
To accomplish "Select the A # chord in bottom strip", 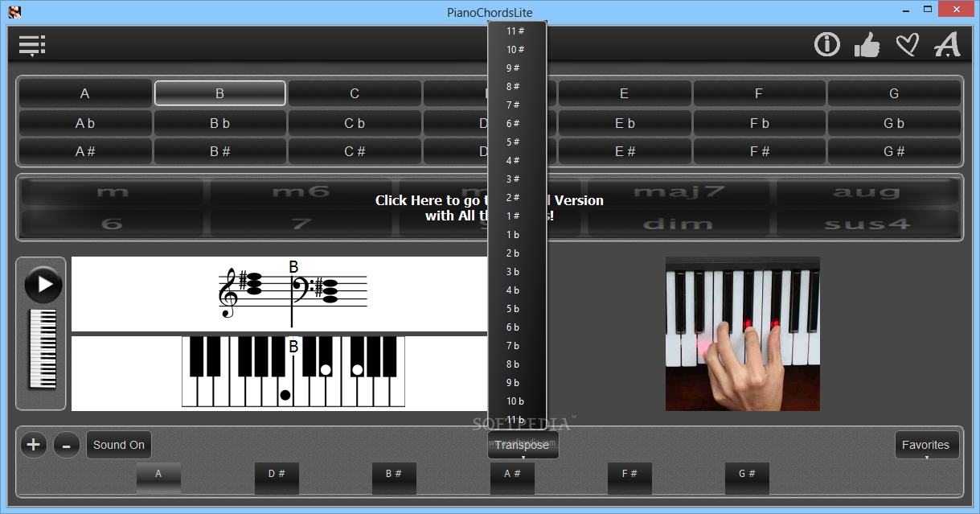I will click(x=512, y=478).
